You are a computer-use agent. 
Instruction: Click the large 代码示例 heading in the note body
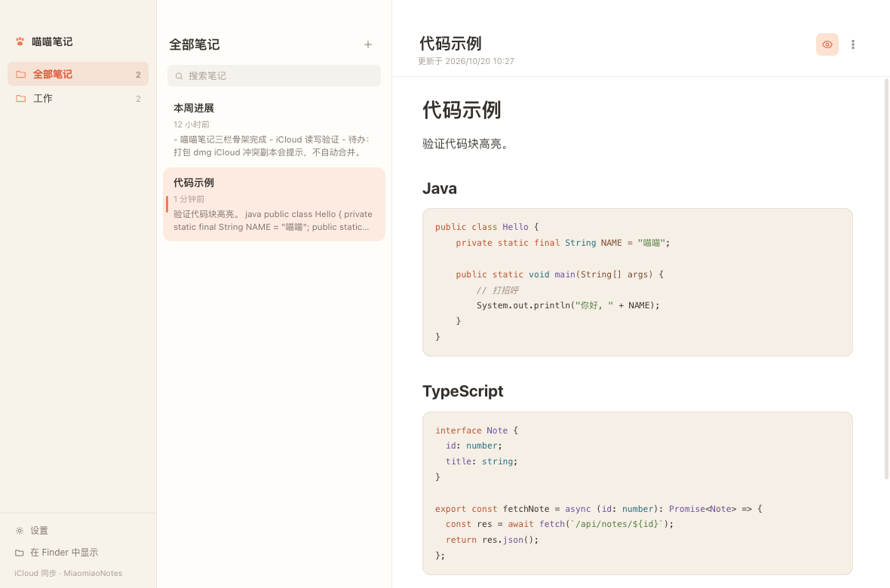pos(462,110)
